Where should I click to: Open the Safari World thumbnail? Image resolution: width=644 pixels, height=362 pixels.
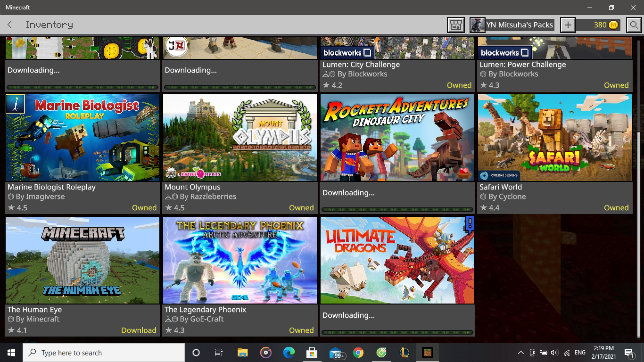(x=555, y=138)
